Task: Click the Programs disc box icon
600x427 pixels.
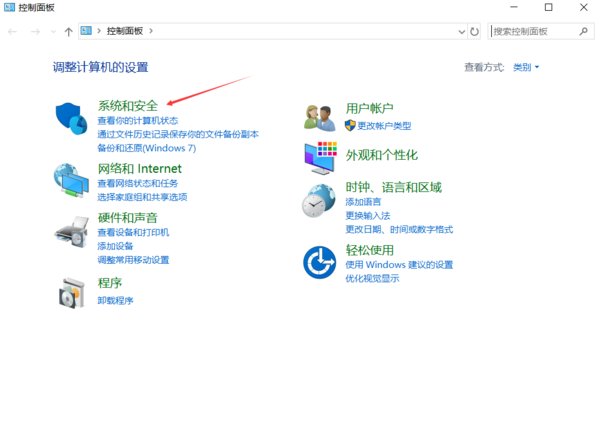Action: click(72, 293)
